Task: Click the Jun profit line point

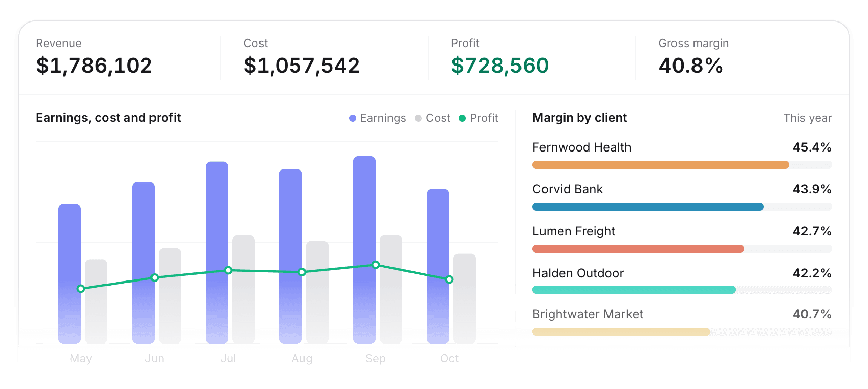Action: 155,278
